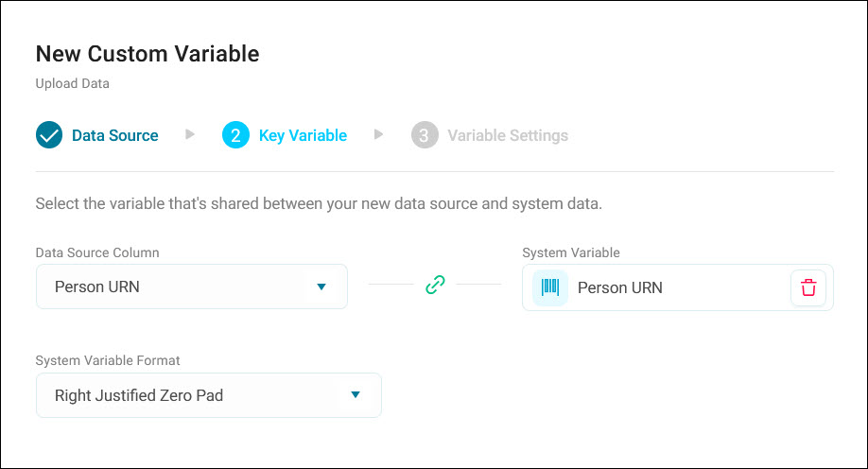
Task: Open the Variable Settings step
Action: click(508, 135)
